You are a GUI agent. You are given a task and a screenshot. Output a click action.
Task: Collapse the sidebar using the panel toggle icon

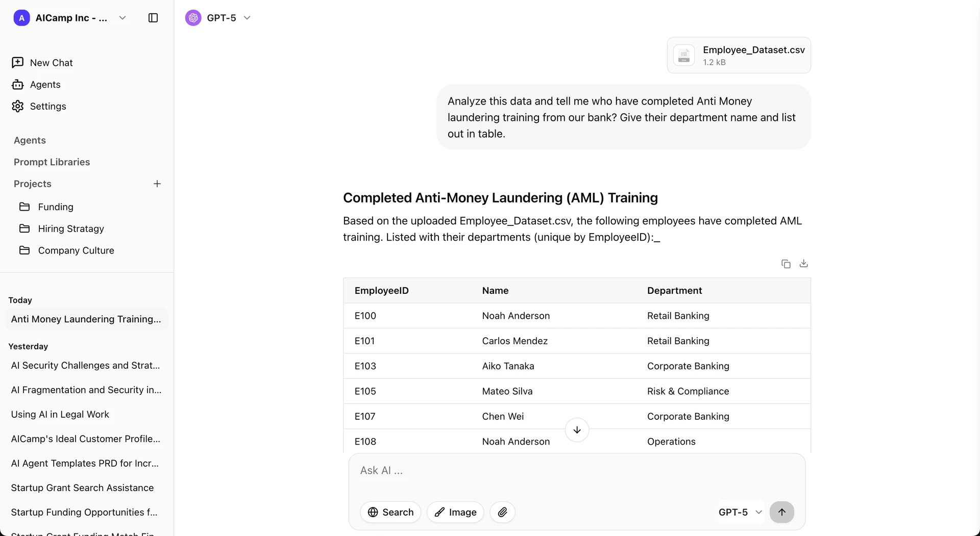tap(153, 18)
